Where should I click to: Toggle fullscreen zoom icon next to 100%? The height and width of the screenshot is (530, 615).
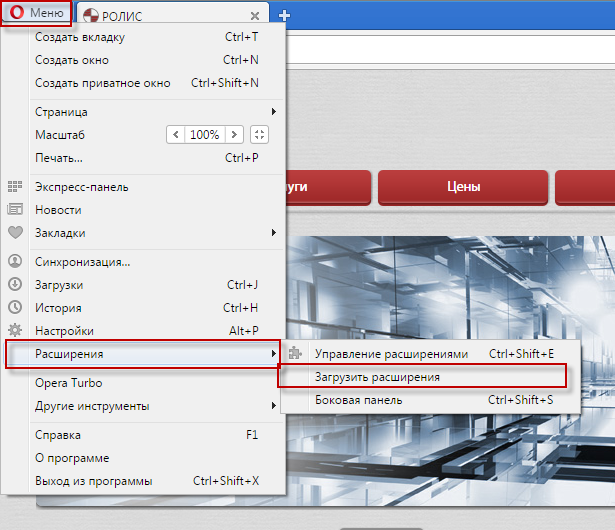coord(259,135)
